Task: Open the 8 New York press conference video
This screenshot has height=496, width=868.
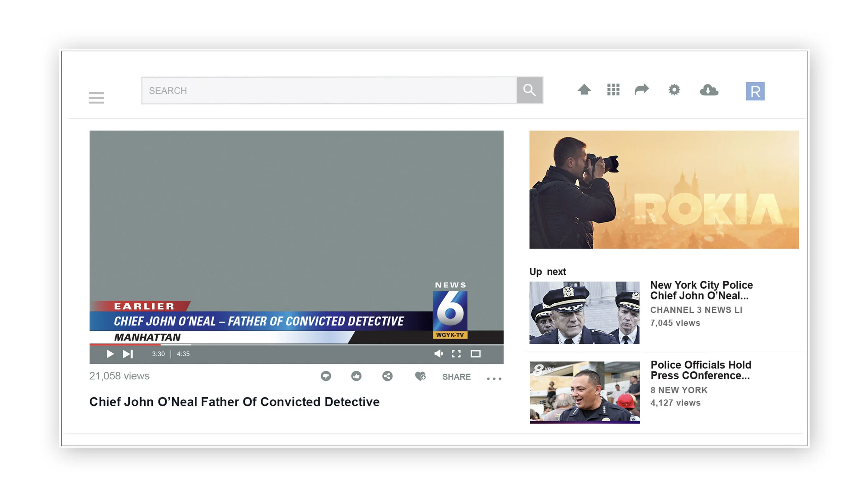Action: tap(584, 392)
